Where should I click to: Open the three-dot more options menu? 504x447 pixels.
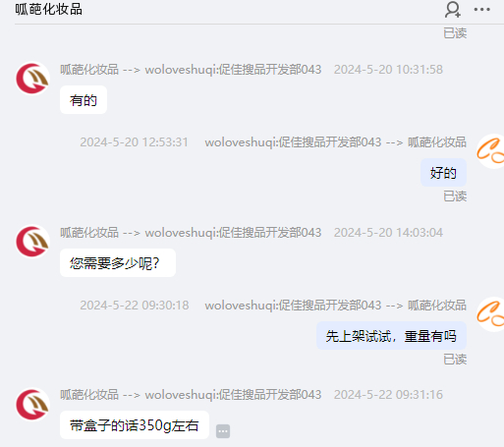click(482, 10)
